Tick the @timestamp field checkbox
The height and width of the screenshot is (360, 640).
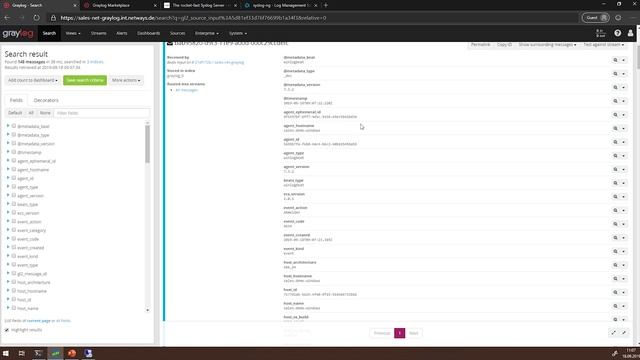(14, 152)
